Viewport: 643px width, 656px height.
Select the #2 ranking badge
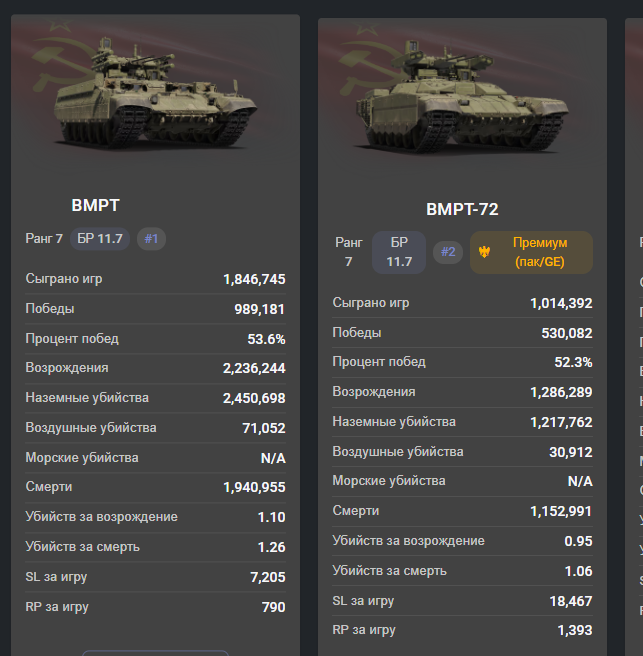coord(448,252)
